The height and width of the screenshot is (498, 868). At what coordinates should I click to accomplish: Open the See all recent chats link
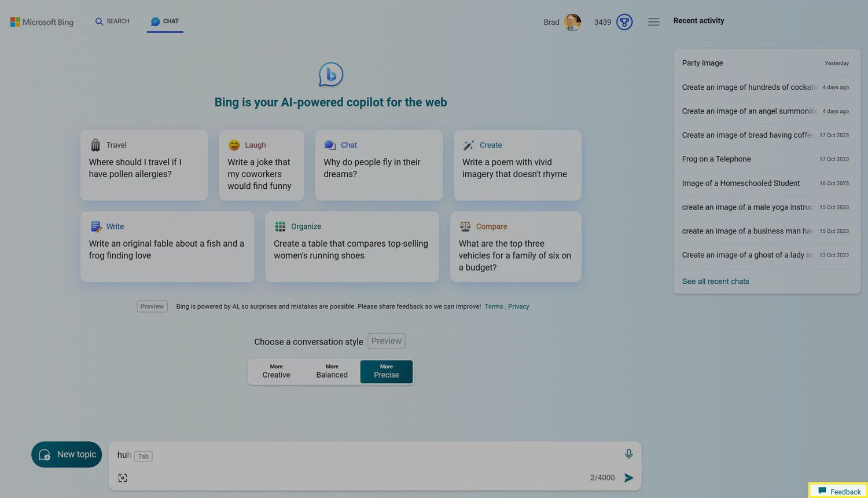(715, 281)
